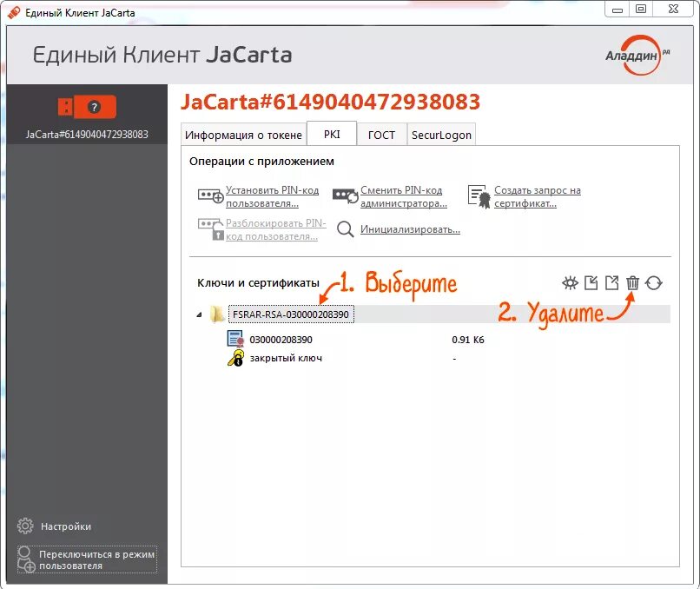The width and height of the screenshot is (700, 589).
Task: Click the JaCarta app icon in title bar
Action: [13, 12]
